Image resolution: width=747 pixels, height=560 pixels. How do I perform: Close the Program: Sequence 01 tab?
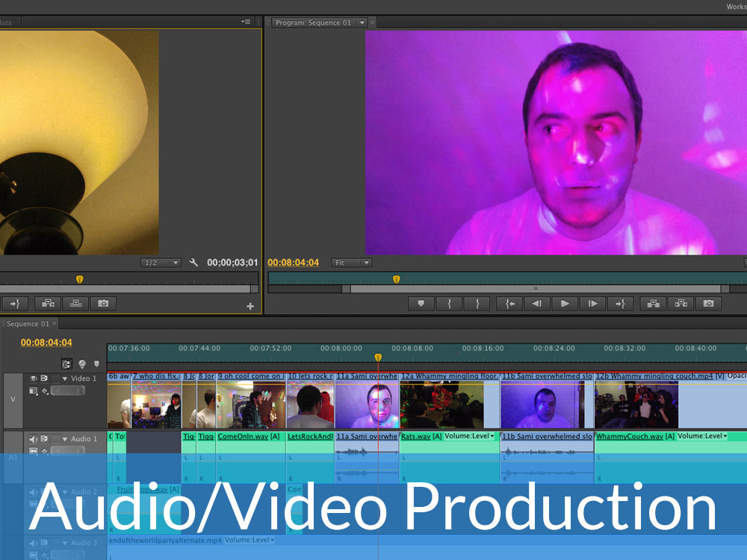click(373, 22)
